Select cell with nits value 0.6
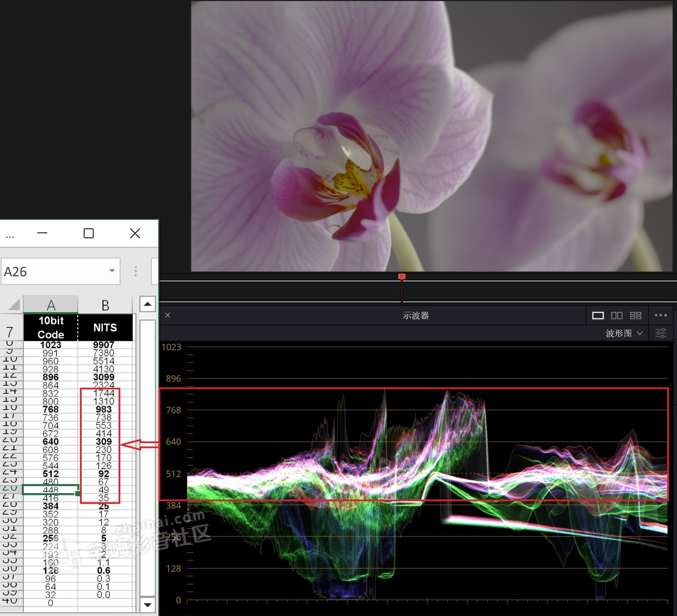The height and width of the screenshot is (616, 677). [105, 571]
